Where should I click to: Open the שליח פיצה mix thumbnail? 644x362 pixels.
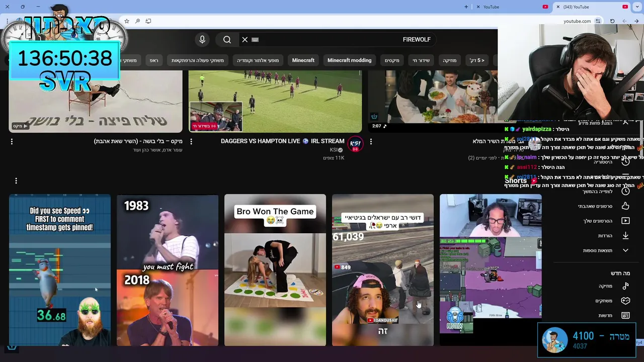click(x=96, y=101)
